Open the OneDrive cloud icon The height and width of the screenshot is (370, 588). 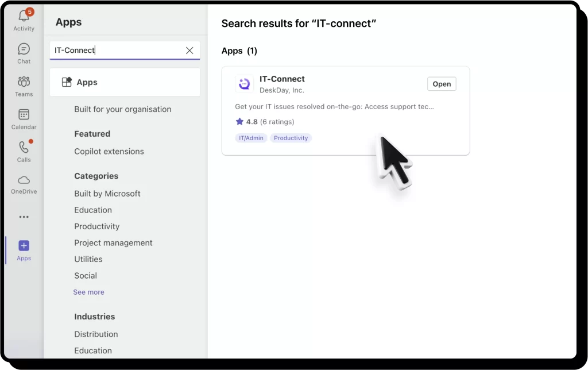point(24,180)
